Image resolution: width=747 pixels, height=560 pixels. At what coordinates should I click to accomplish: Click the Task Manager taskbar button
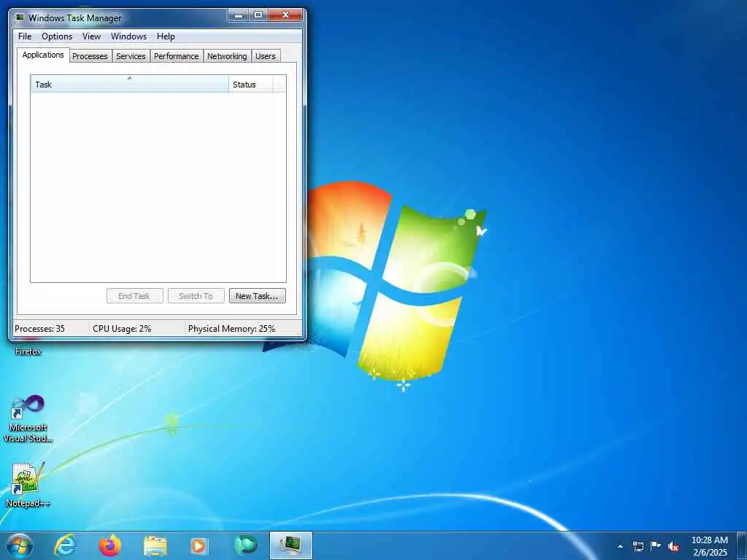pyautogui.click(x=291, y=545)
